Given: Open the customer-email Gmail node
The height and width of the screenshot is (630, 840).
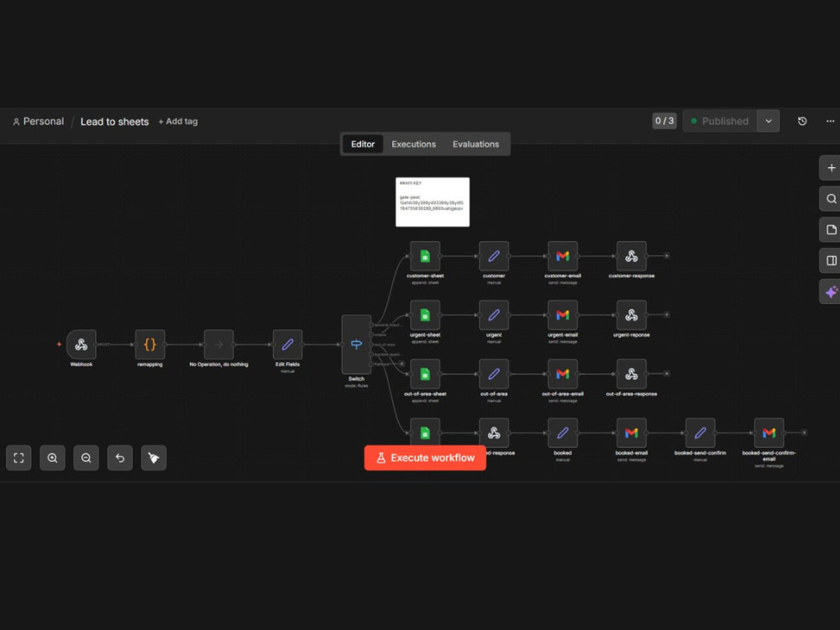Looking at the screenshot, I should 563,256.
